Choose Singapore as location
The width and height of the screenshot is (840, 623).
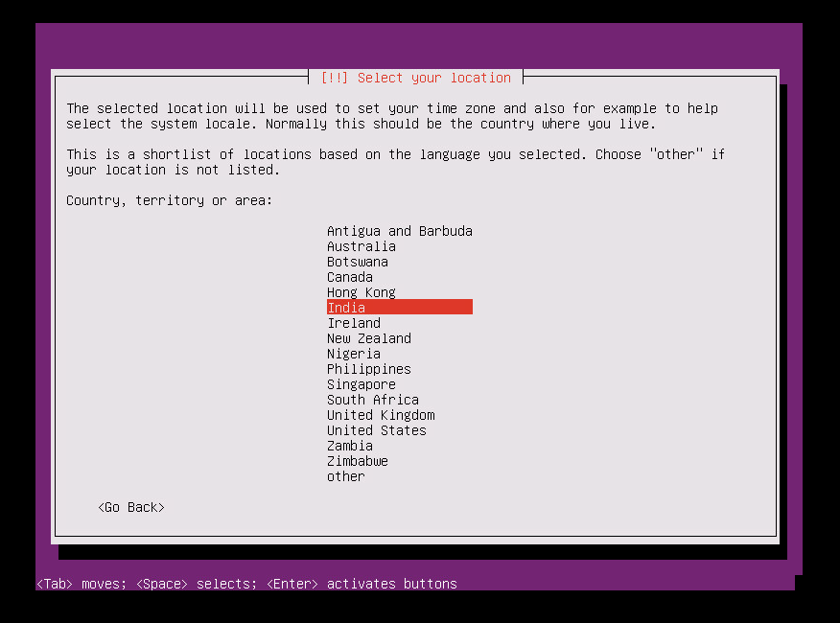(x=362, y=384)
